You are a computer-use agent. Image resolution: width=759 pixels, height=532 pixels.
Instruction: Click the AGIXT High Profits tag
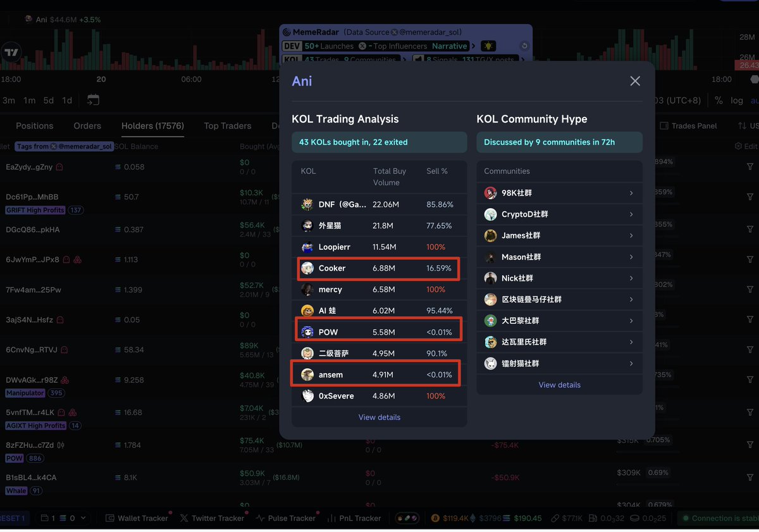click(x=35, y=426)
